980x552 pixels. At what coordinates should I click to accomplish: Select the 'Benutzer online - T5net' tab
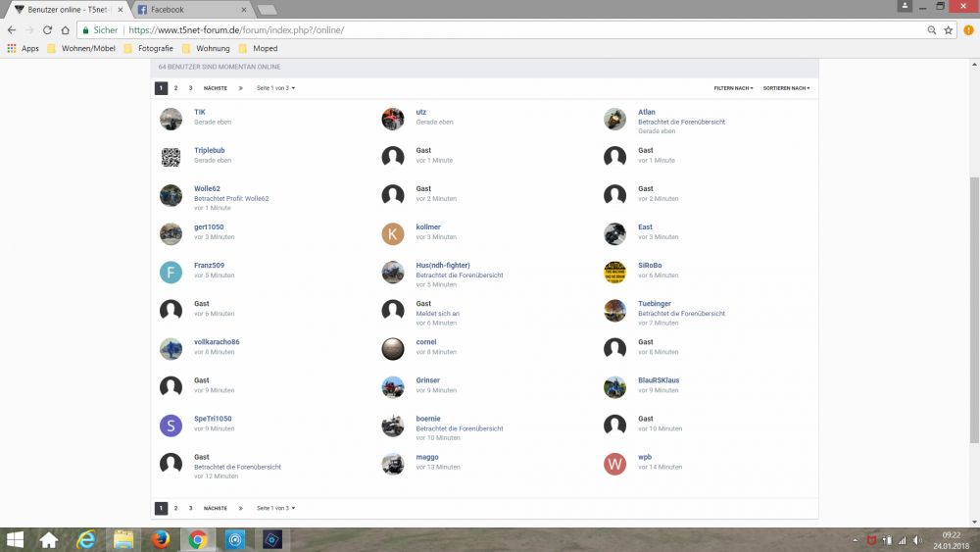click(68, 10)
